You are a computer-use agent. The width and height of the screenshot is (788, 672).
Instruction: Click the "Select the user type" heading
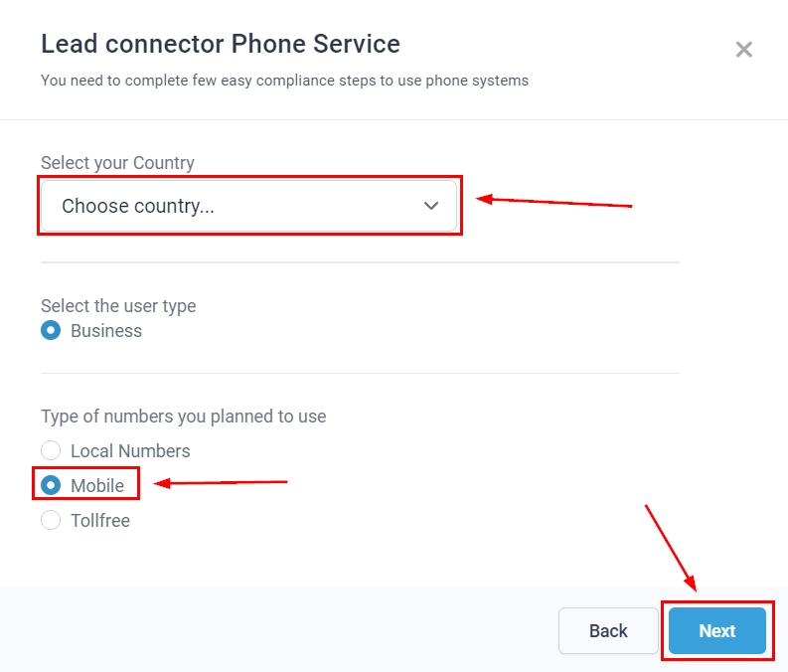pos(118,306)
